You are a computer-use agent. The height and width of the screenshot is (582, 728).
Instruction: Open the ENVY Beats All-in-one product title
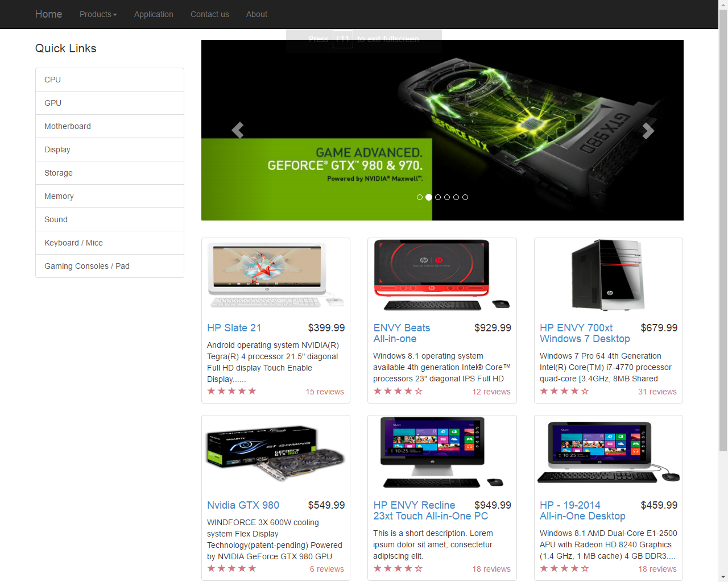[x=402, y=333]
